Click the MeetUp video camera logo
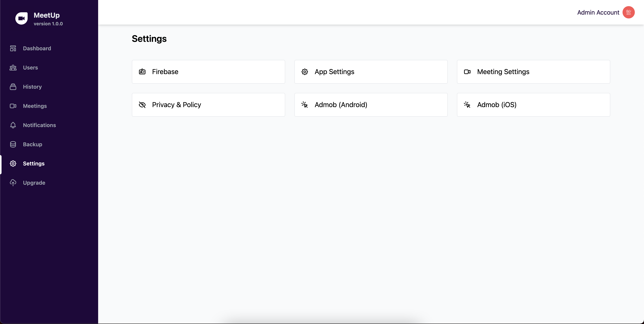Viewport: 644px width, 324px height. point(21,19)
